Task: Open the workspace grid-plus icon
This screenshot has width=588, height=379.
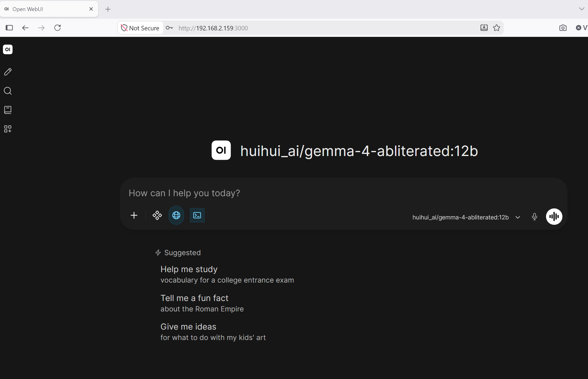Action: pyautogui.click(x=8, y=129)
